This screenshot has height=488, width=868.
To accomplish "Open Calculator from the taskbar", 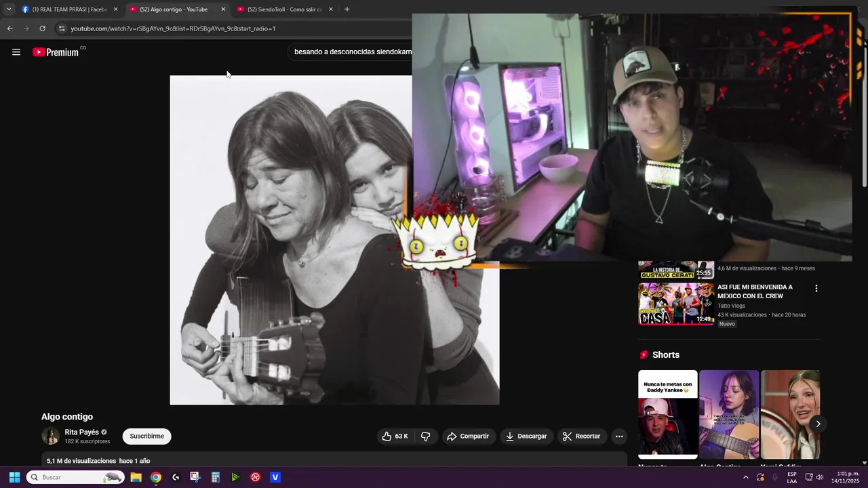I will click(x=216, y=477).
